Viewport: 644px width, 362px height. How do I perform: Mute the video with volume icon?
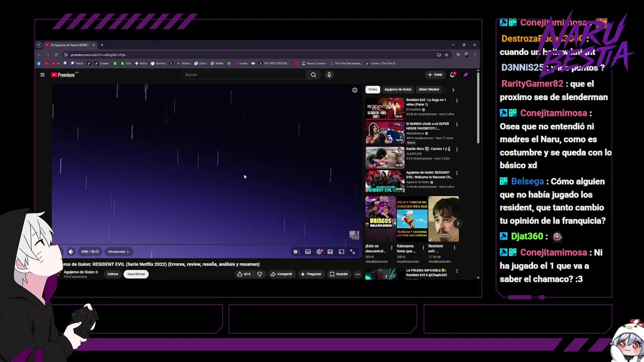[x=71, y=251]
